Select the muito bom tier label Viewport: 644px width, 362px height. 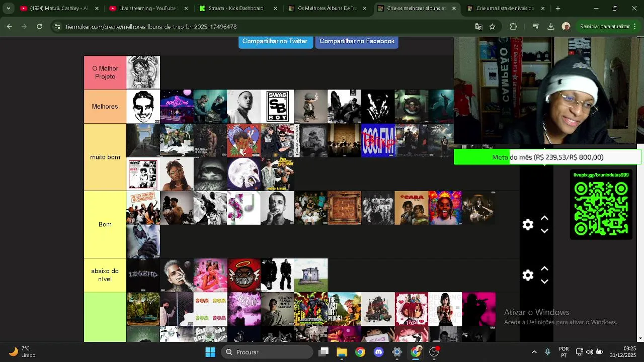point(105,157)
